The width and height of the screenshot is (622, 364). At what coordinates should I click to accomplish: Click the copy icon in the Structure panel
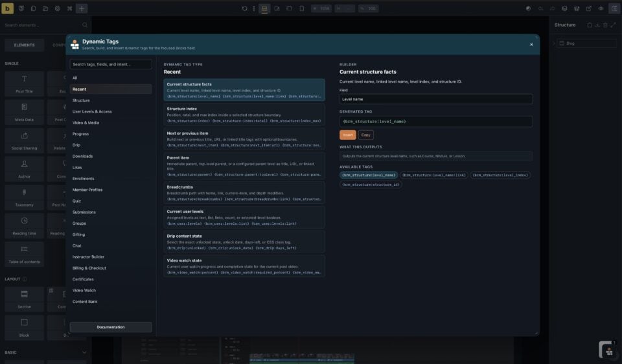pos(590,25)
